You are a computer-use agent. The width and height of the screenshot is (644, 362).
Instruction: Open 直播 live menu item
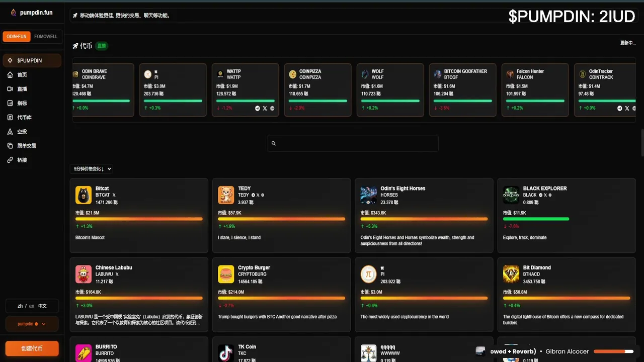pos(32,88)
